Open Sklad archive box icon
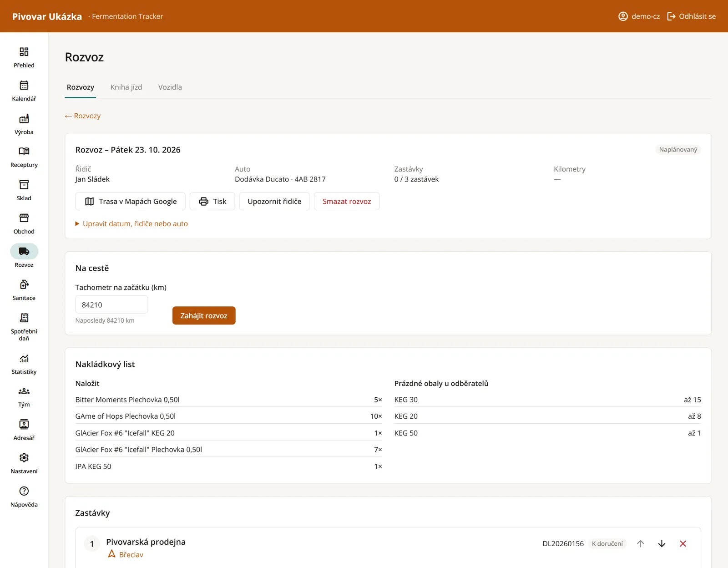The width and height of the screenshot is (728, 568). 24,184
